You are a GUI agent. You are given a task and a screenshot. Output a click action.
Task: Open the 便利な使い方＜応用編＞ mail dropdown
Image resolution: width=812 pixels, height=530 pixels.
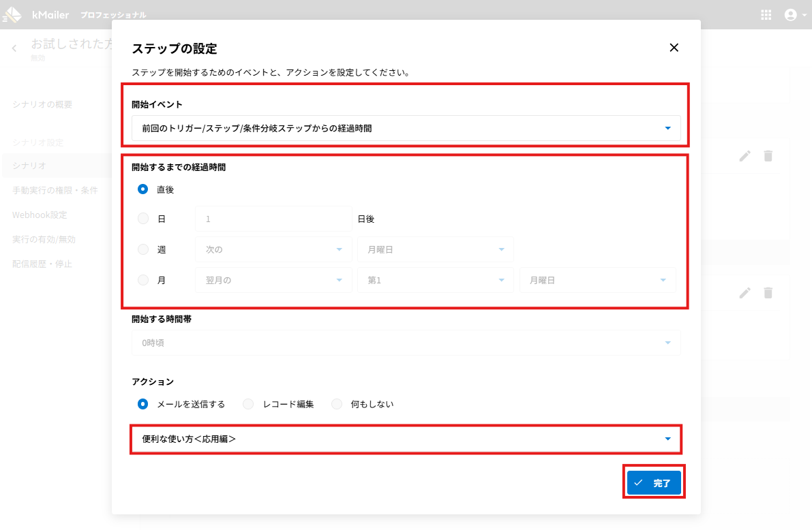click(406, 439)
